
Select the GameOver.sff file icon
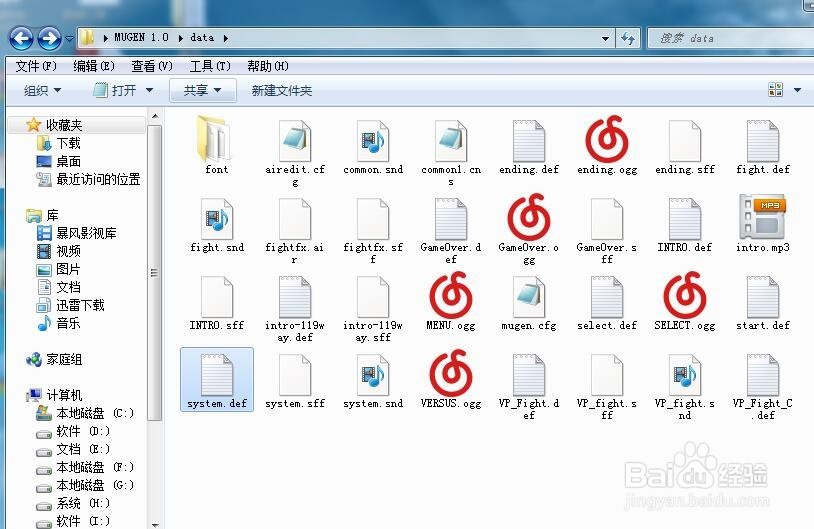(607, 219)
